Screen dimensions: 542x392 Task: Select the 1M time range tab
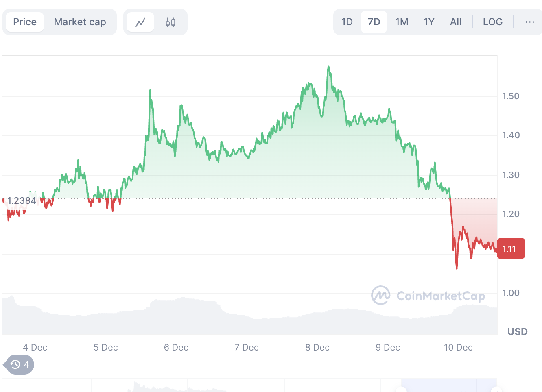(402, 22)
